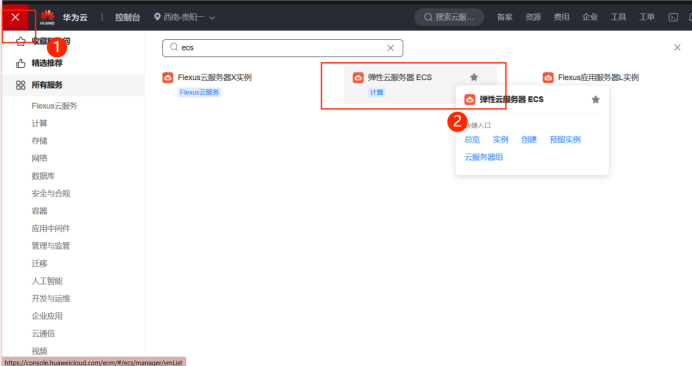Open the 总览 quick link

[472, 140]
